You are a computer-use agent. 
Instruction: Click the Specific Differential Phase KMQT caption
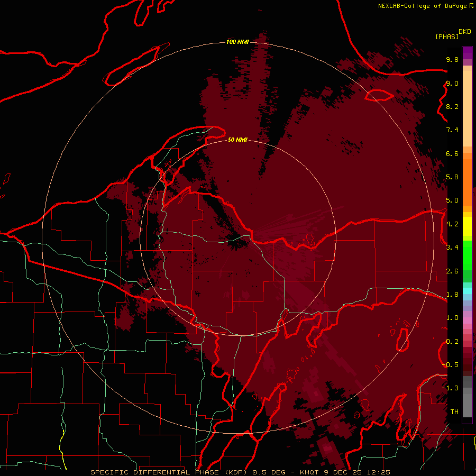tap(241, 472)
